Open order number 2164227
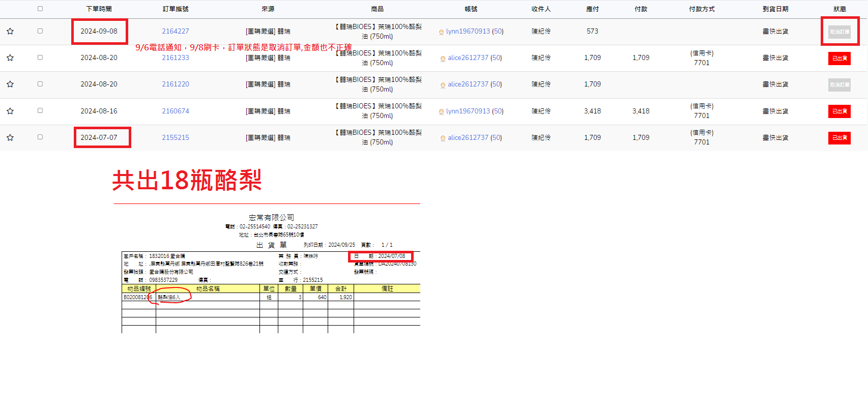868x407 pixels. tap(176, 31)
